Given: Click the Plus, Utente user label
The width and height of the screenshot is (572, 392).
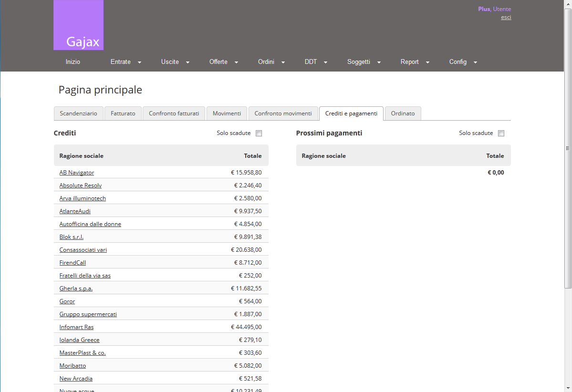Looking at the screenshot, I should pos(495,9).
